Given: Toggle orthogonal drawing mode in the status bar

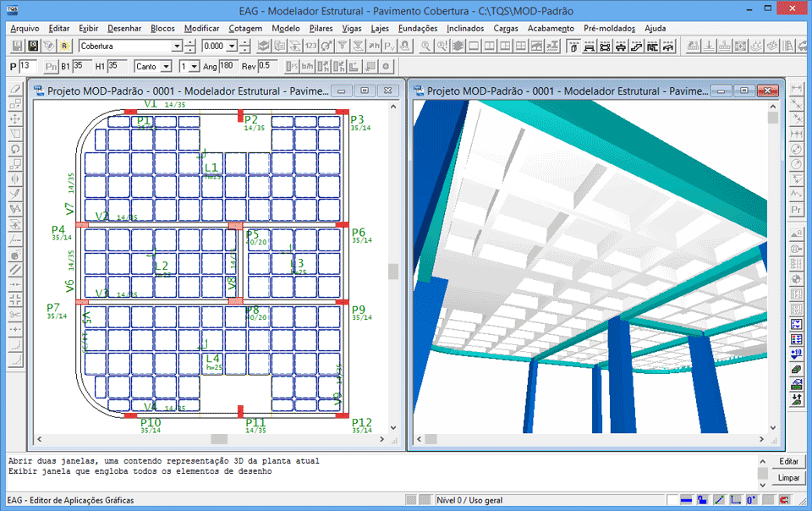Looking at the screenshot, I should (736, 498).
